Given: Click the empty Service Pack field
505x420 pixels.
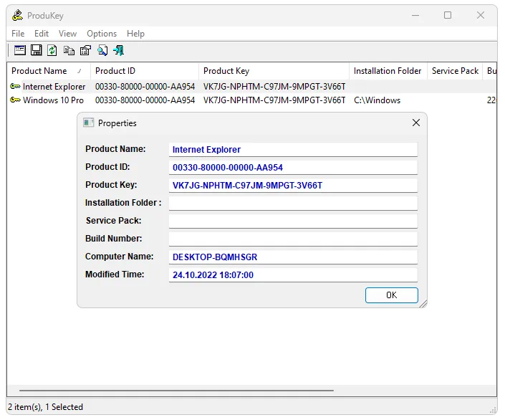Looking at the screenshot, I should tap(293, 221).
